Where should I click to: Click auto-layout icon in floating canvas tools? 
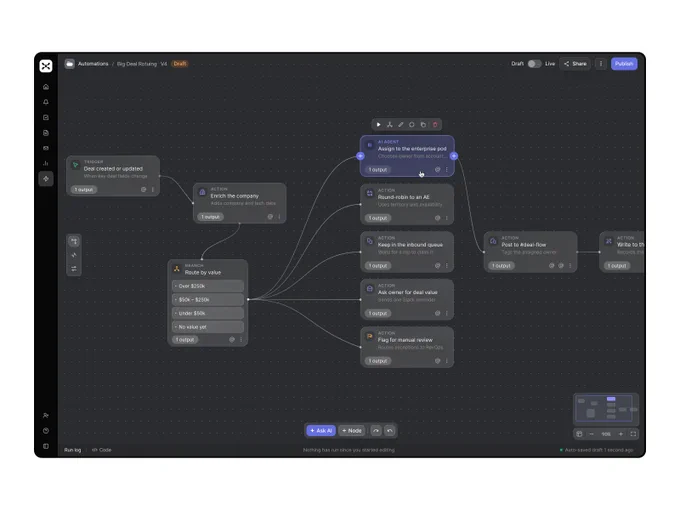coord(74,241)
